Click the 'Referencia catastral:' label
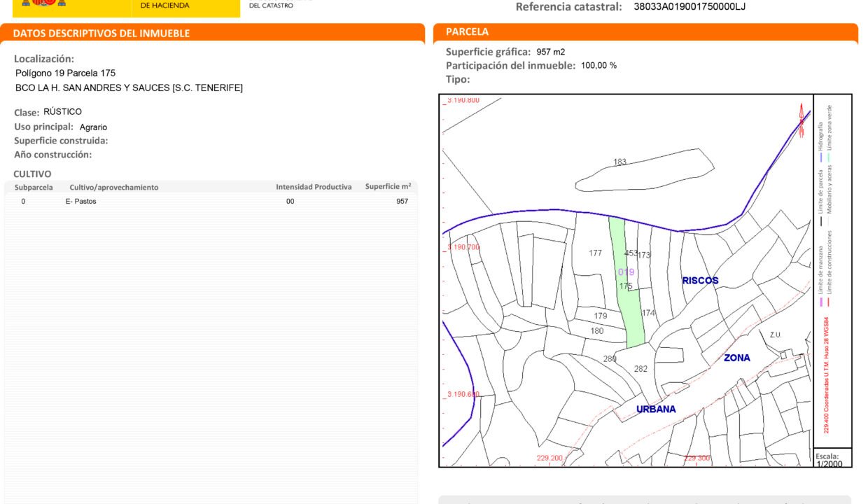The width and height of the screenshot is (868, 504). [568, 7]
